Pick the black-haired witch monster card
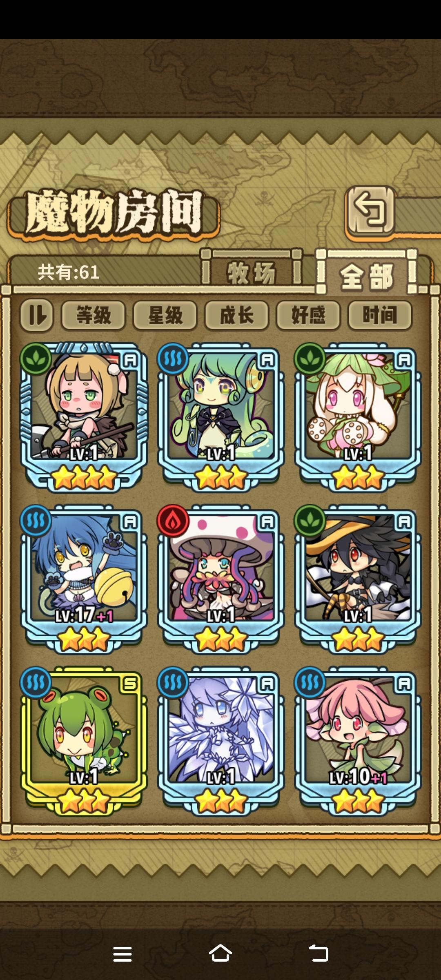The height and width of the screenshot is (980, 441). pyautogui.click(x=358, y=579)
